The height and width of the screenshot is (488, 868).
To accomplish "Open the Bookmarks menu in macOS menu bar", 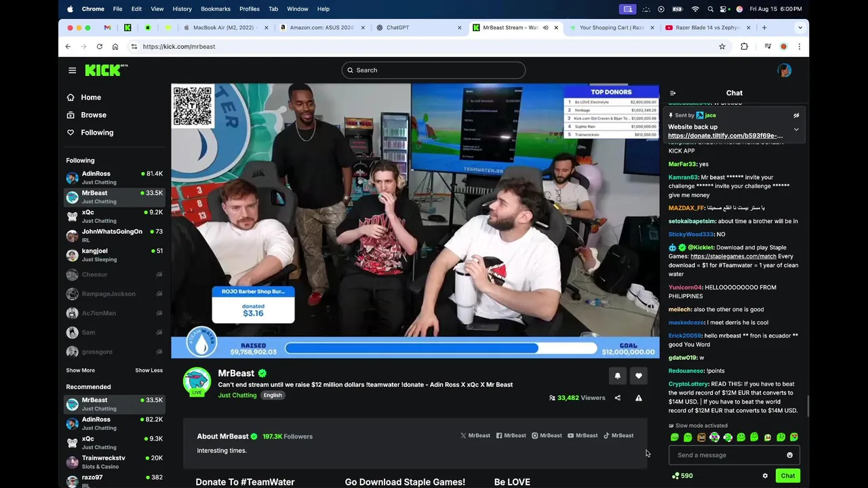I will click(x=216, y=9).
